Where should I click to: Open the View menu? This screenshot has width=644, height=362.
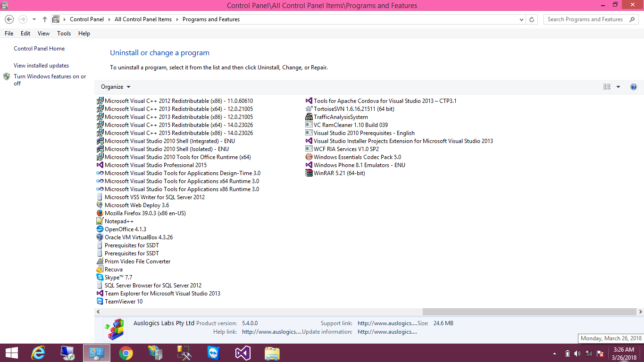43,34
